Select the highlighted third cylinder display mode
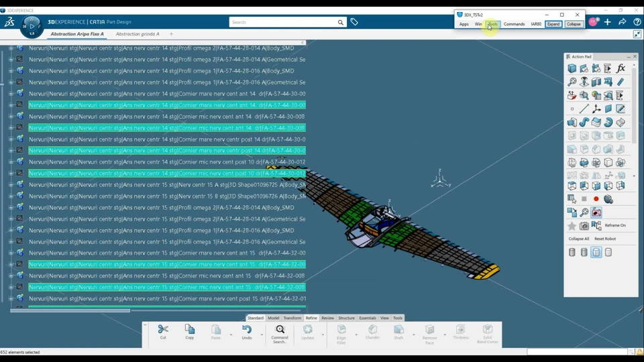 point(596,252)
